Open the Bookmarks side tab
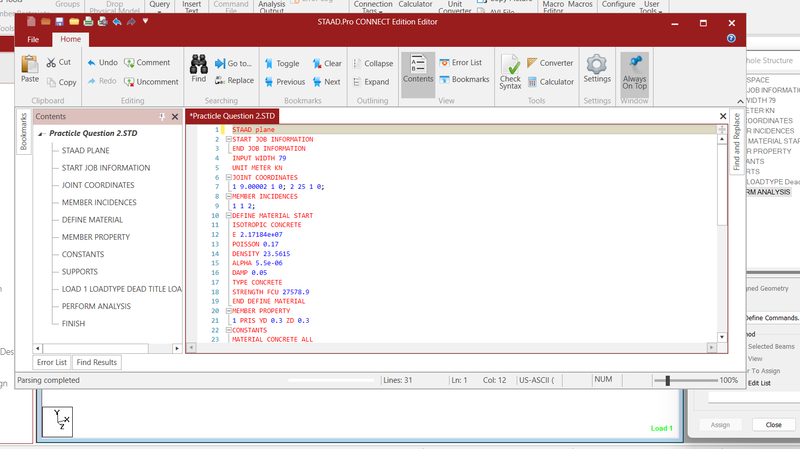Image resolution: width=800 pixels, height=449 pixels. (23, 132)
